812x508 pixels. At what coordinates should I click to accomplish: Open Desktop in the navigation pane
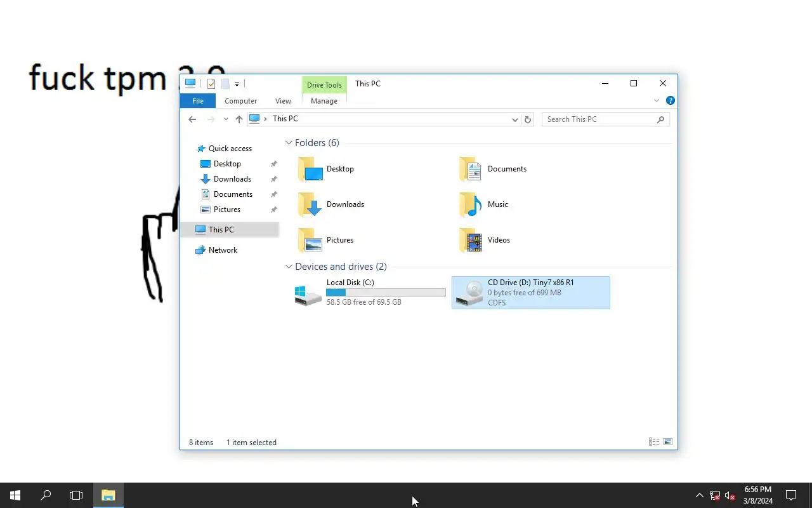coord(227,164)
